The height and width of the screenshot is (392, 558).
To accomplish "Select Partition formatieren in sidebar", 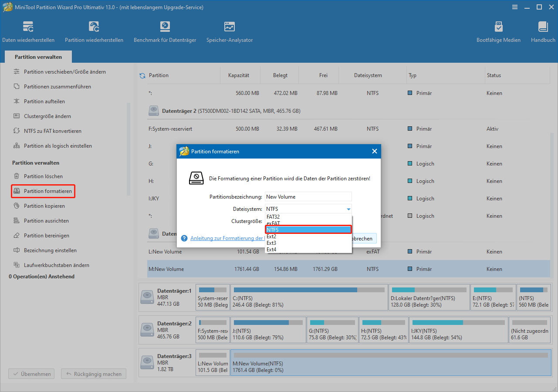I will coord(47,191).
